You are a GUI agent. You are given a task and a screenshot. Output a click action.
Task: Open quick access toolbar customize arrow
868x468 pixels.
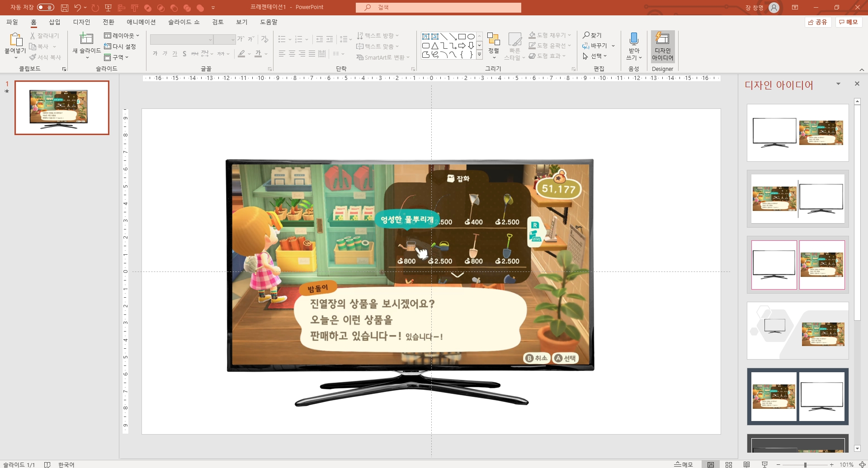[x=213, y=8]
